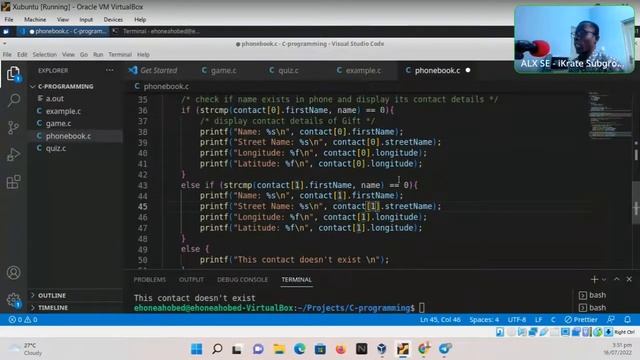Open the Go menu in VS Code
This screenshot has height=360, width=640.
coord(84,54)
